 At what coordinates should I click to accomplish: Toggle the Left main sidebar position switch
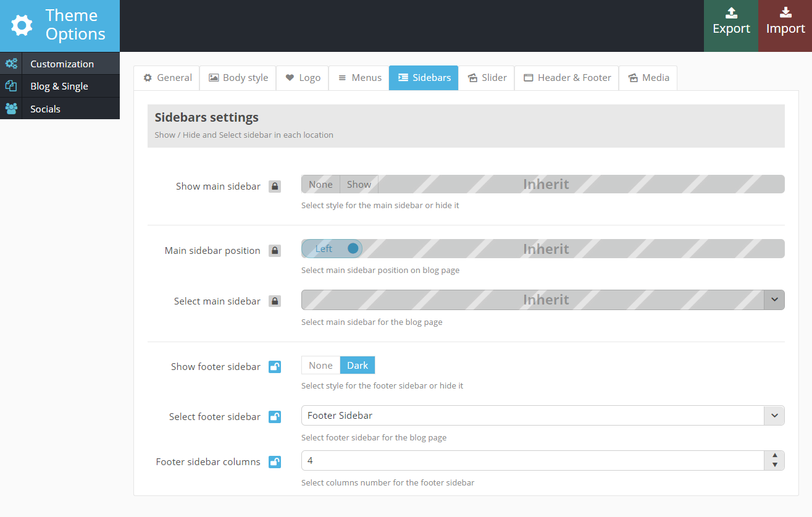pos(332,249)
